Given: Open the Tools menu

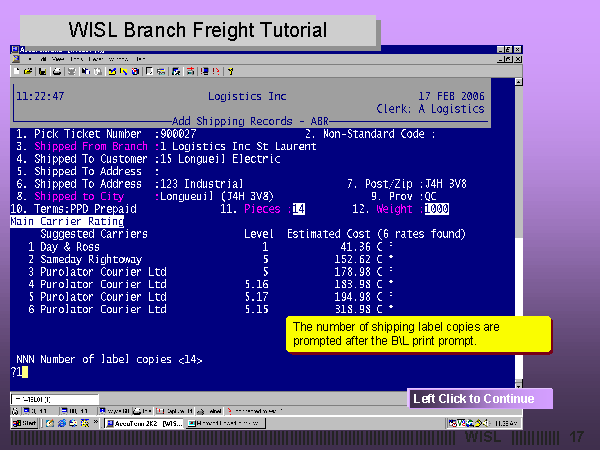Looking at the screenshot, I should click(77, 59).
